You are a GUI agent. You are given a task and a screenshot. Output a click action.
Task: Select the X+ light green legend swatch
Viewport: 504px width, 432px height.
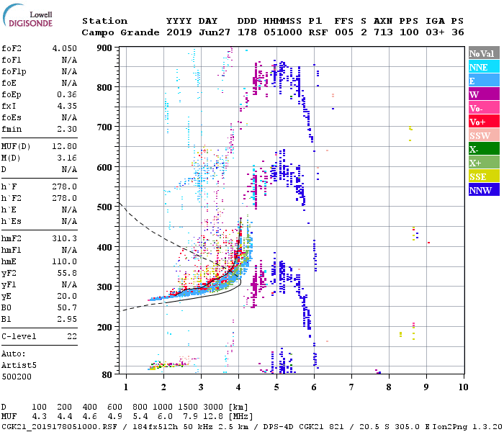(x=484, y=163)
